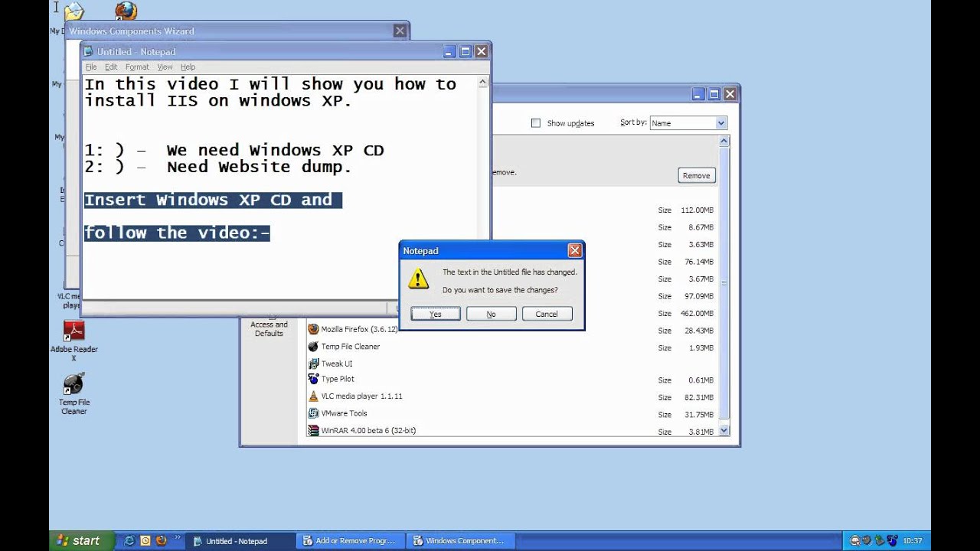980x551 pixels.
Task: Click the Mozilla Firefox icon in programs list
Action: tap(313, 329)
